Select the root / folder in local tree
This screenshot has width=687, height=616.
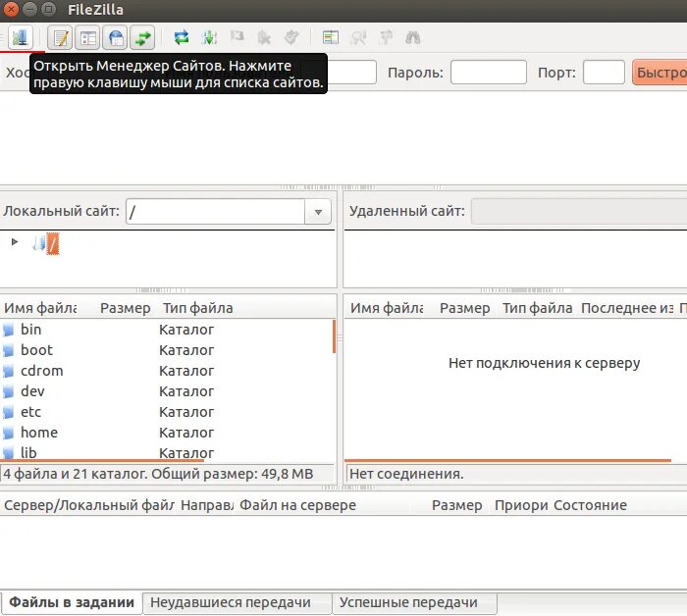[x=53, y=243]
